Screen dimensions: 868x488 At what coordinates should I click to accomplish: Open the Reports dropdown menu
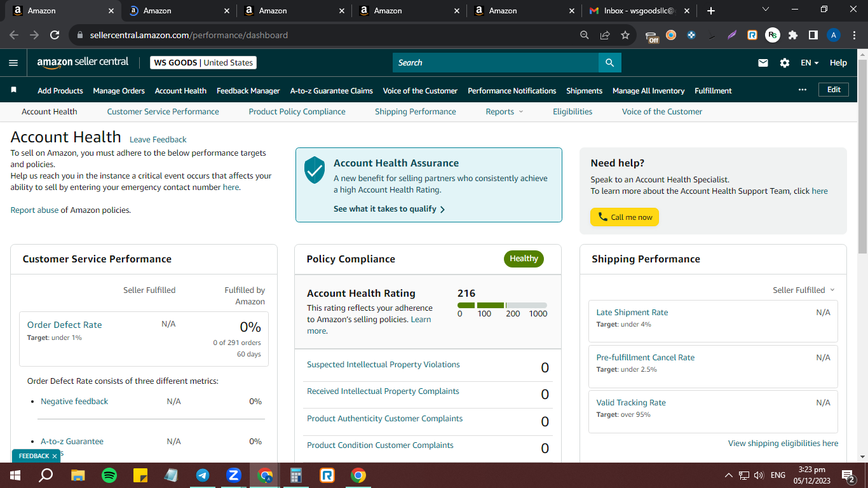505,111
